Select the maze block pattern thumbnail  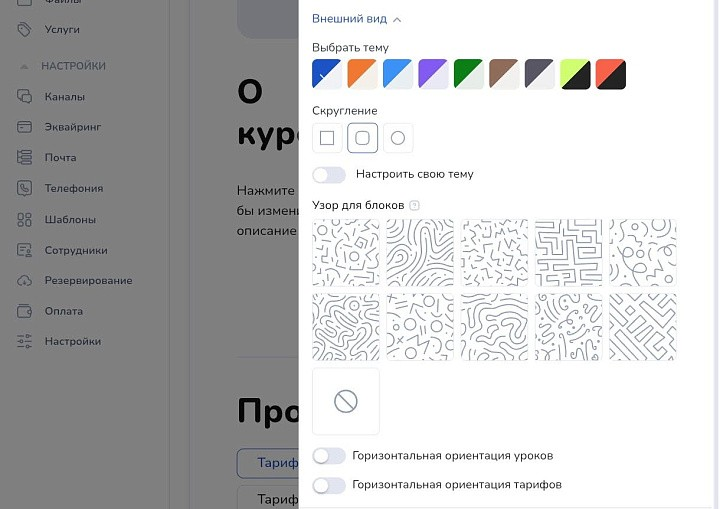point(568,253)
